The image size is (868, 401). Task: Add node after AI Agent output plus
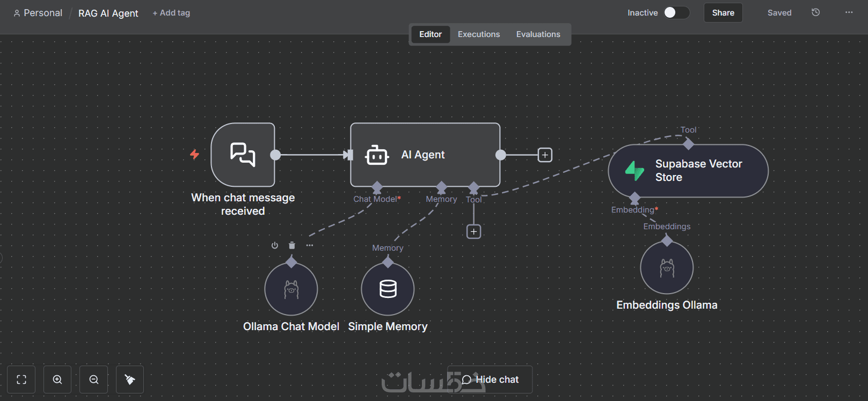pyautogui.click(x=545, y=155)
